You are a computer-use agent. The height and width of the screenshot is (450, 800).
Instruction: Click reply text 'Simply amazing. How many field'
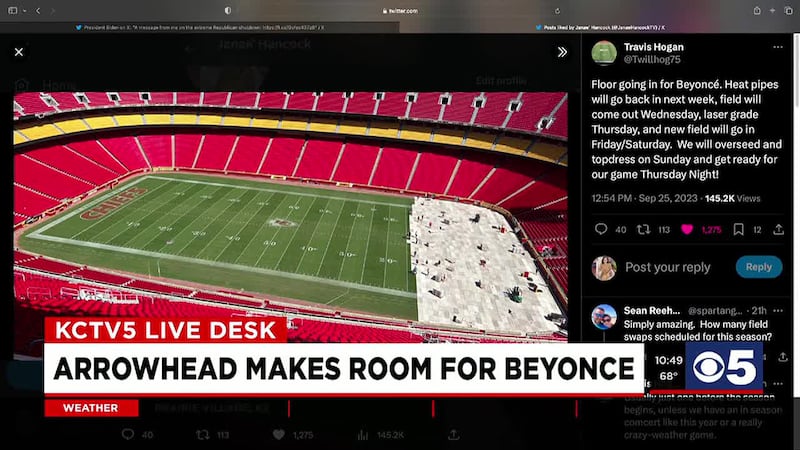tap(695, 324)
